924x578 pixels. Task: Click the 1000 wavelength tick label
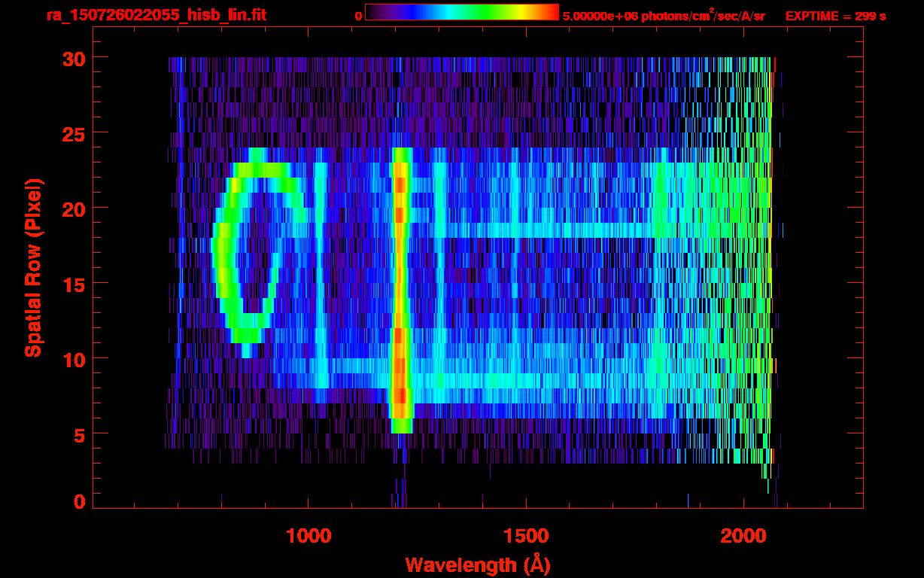309,535
